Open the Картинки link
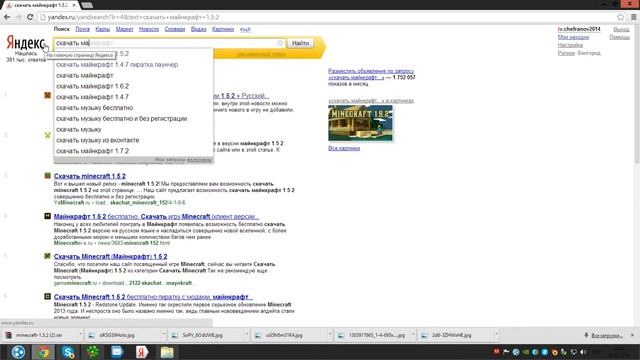Viewport: 640px width, 360px height. tap(223, 29)
